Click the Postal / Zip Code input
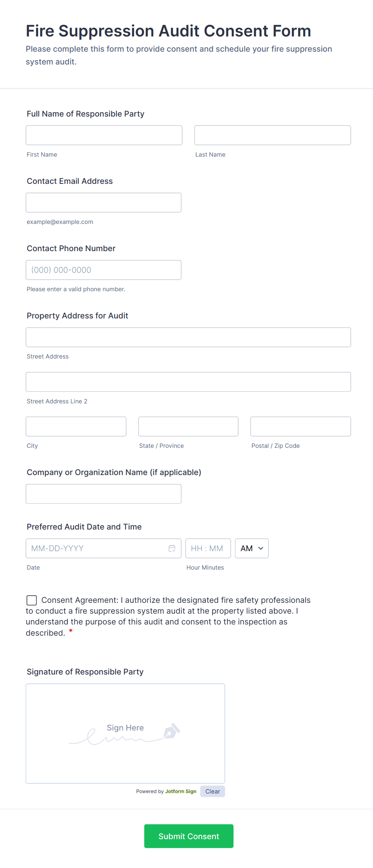Screen dimensions: 373x868 300,426
